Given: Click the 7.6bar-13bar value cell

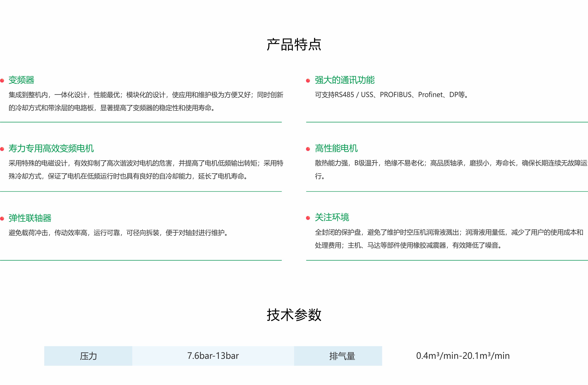Looking at the screenshot, I should point(213,356).
